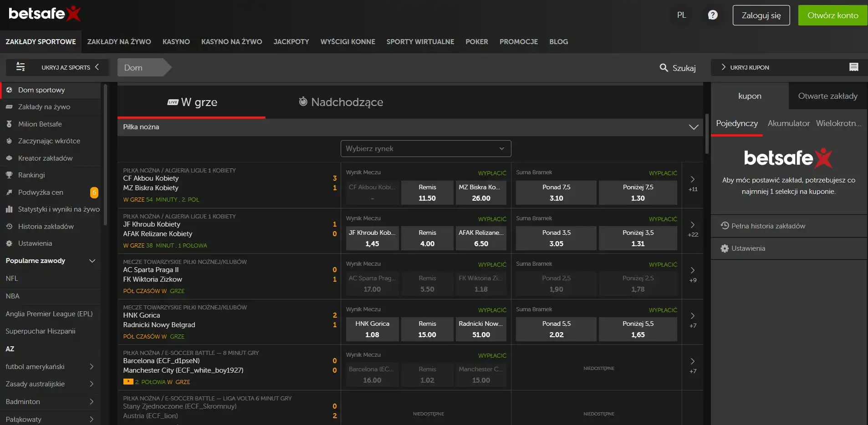
Task: Open Pełna historia zakładów link
Action: pos(768,226)
